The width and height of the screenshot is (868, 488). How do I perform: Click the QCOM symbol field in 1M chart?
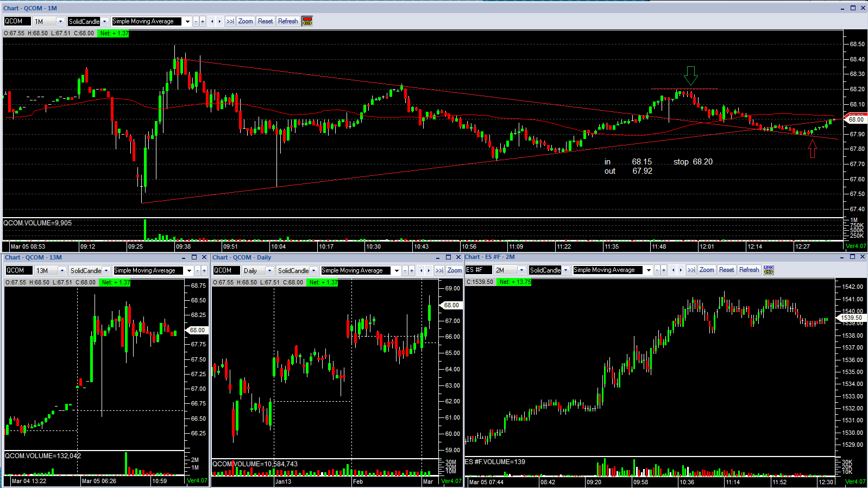(17, 21)
